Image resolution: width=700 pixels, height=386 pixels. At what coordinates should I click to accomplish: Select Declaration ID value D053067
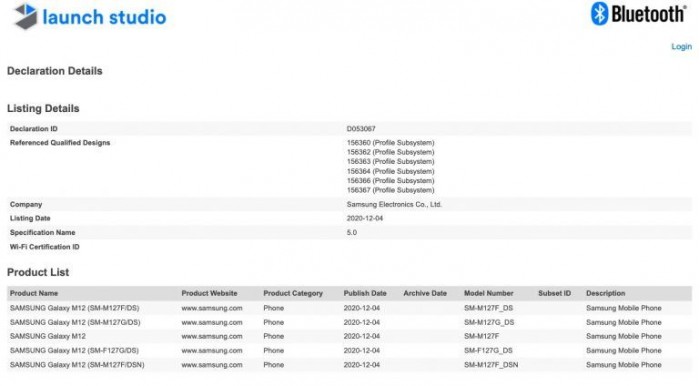coord(361,129)
